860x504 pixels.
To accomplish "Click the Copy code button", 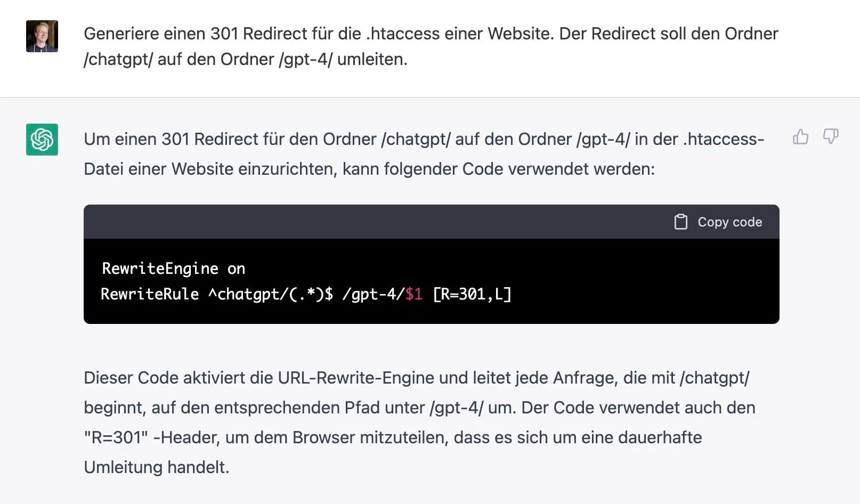I will point(718,222).
